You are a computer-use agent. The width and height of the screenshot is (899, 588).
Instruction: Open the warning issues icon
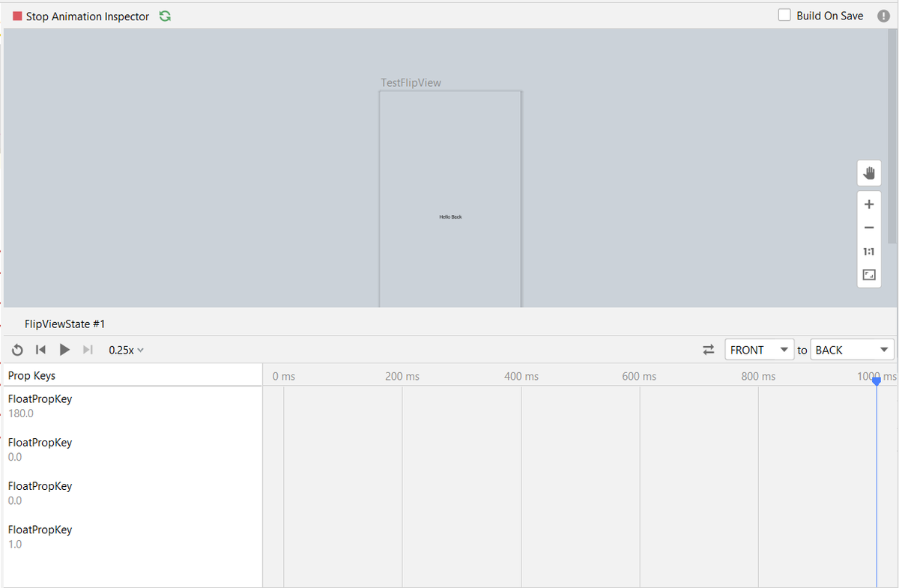tap(883, 16)
